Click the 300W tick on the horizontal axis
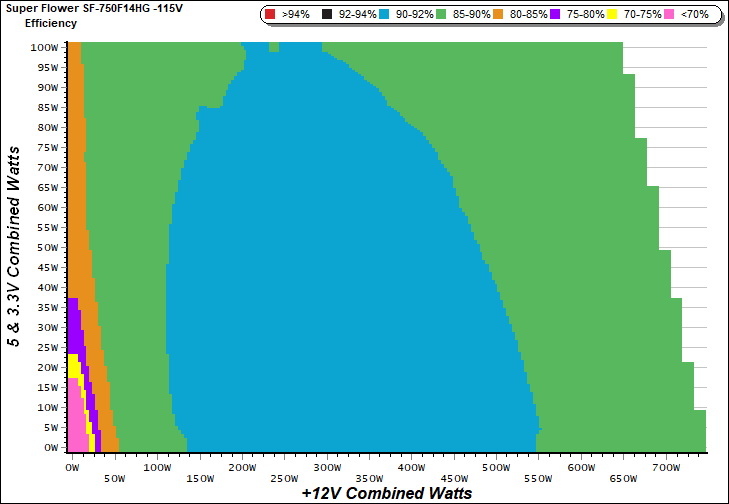This screenshot has width=729, height=504. coord(326,467)
